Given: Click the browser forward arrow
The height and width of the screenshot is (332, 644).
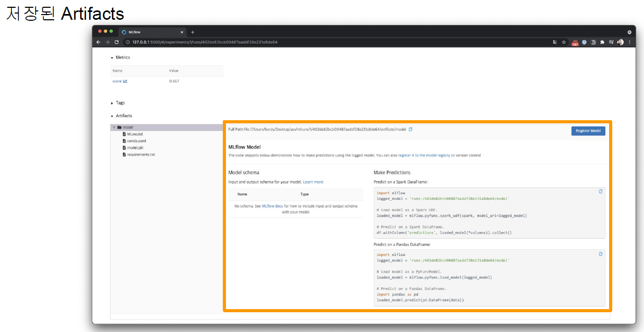Looking at the screenshot, I should [x=107, y=42].
